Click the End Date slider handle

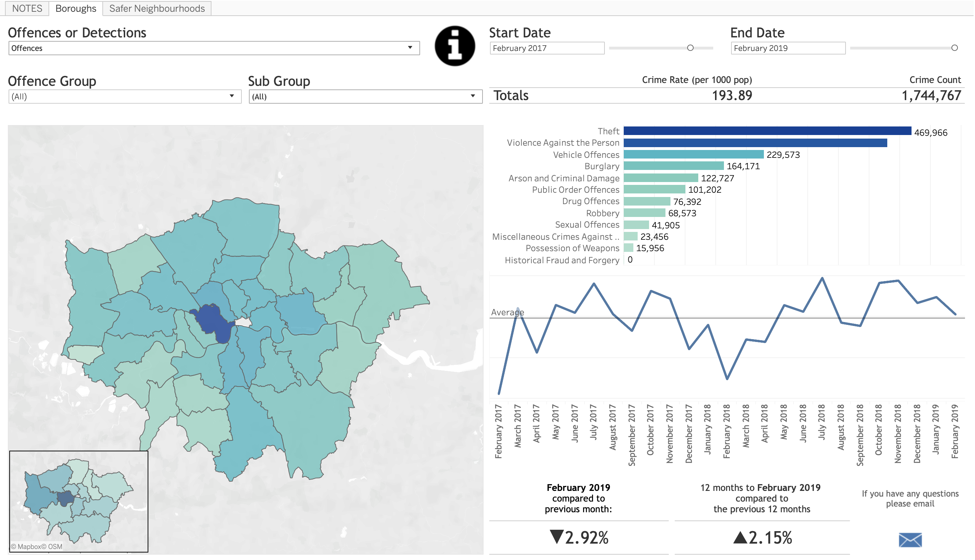[x=955, y=48]
